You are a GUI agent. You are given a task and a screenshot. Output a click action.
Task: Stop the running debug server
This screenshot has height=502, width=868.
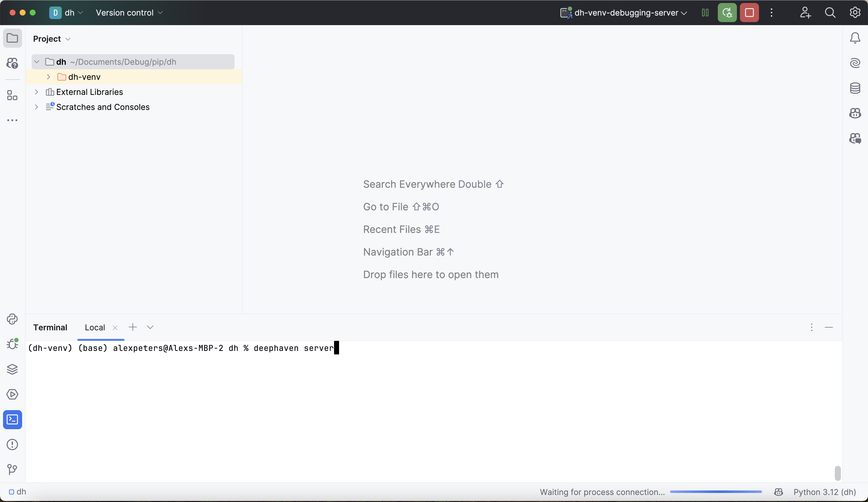tap(749, 13)
